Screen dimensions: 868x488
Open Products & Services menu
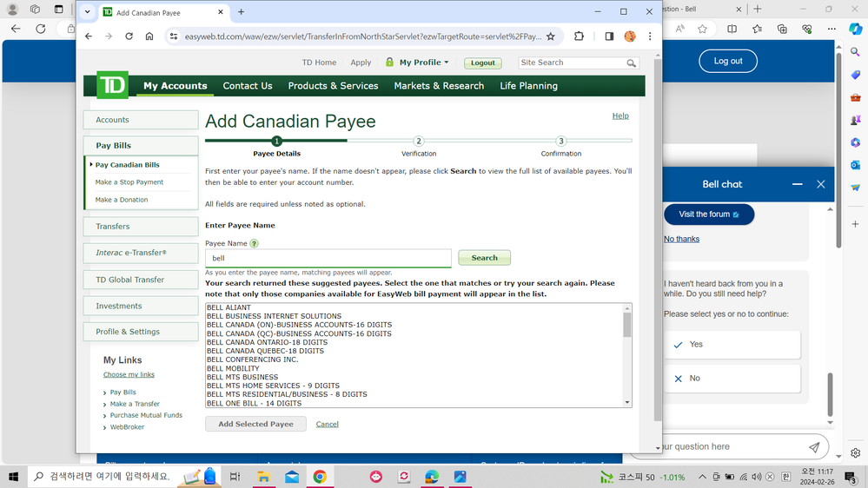(333, 86)
